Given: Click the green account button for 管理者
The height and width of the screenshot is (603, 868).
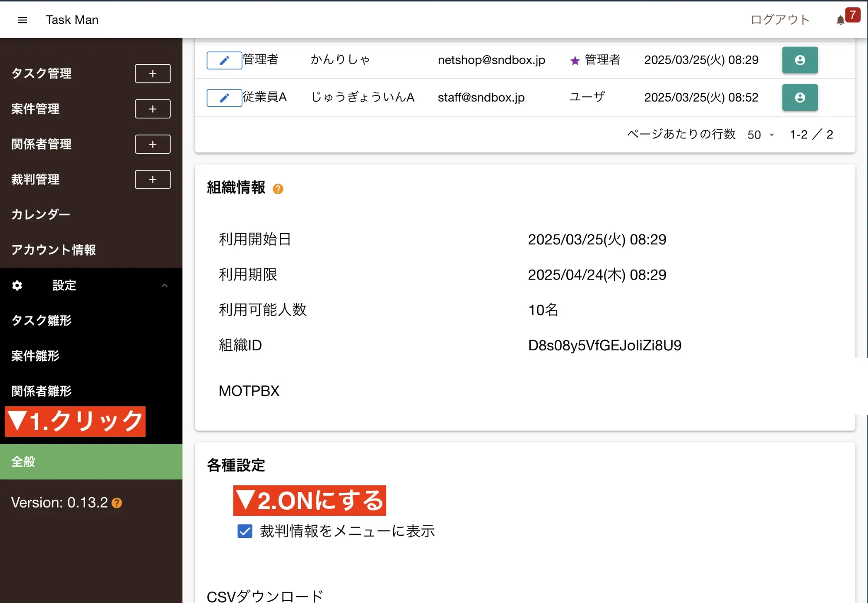Looking at the screenshot, I should coord(799,60).
